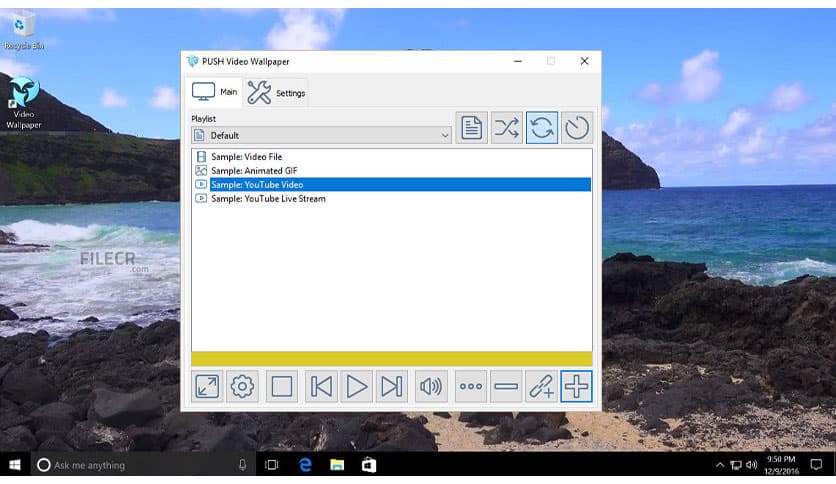Switch to the Settings tab
836x484 pixels.
(276, 93)
